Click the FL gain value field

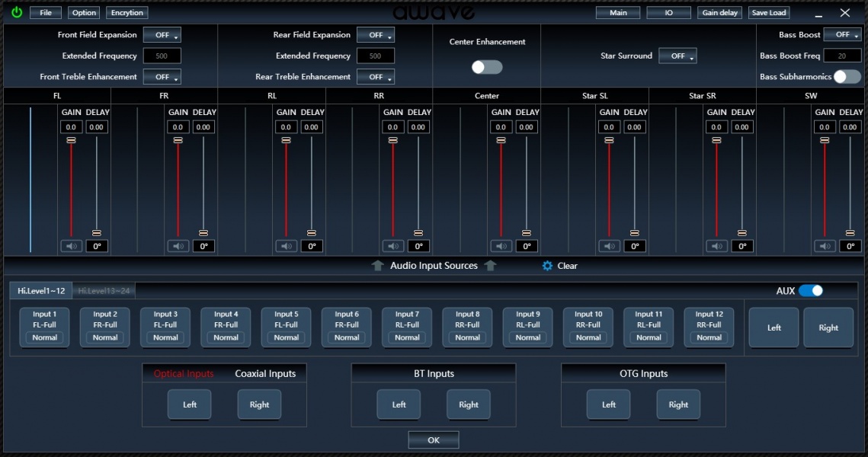71,126
